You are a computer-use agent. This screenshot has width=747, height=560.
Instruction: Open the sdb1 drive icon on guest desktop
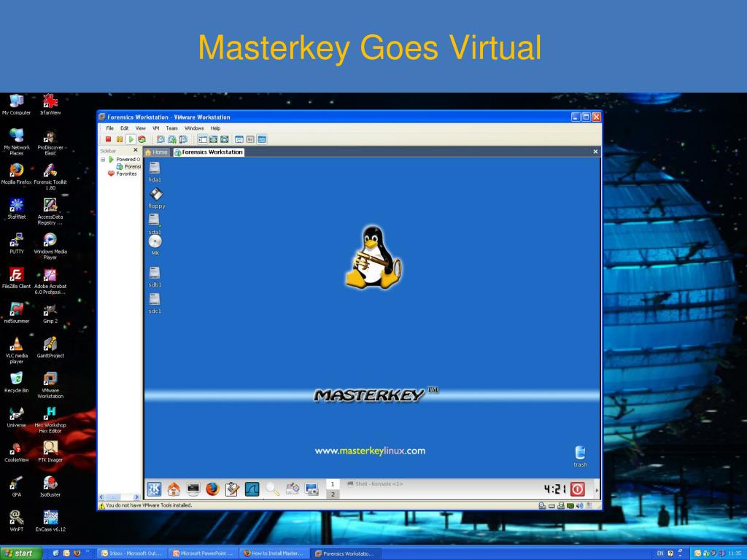coord(155,277)
